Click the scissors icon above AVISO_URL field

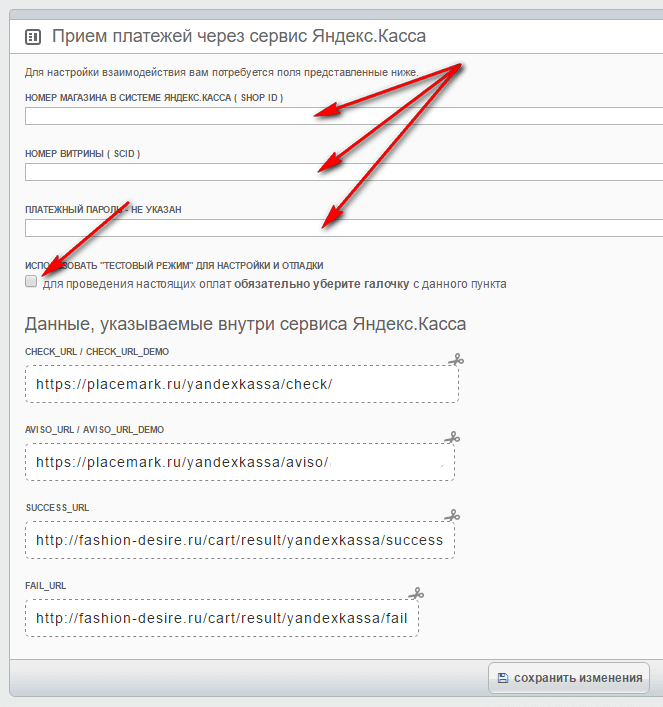click(452, 437)
